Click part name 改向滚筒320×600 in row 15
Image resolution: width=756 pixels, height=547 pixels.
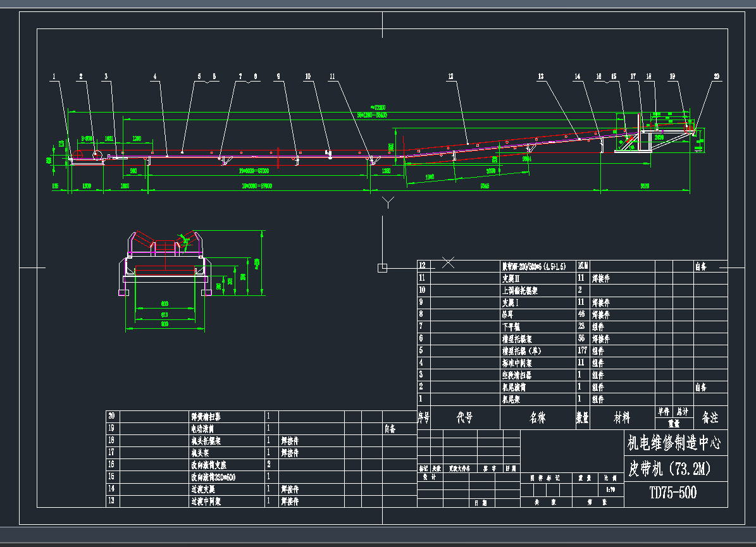click(x=214, y=477)
